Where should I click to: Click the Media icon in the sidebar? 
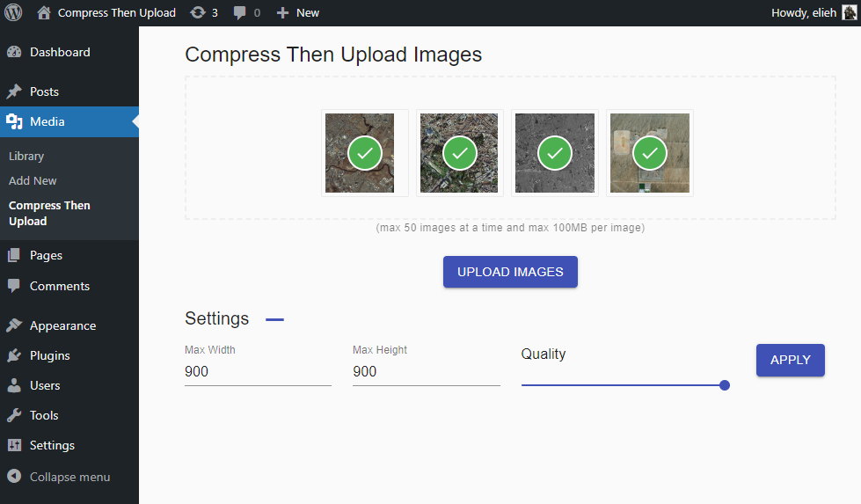coord(14,121)
